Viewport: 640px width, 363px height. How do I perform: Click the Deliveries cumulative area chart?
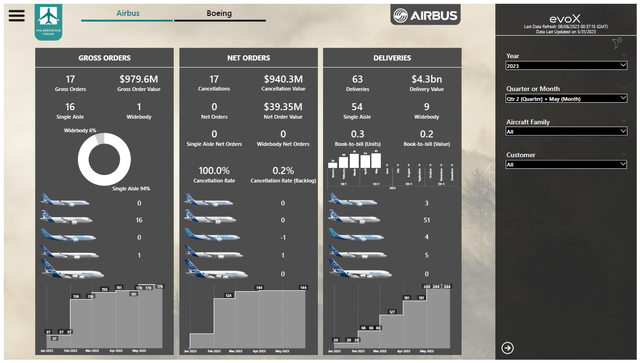tap(392, 318)
